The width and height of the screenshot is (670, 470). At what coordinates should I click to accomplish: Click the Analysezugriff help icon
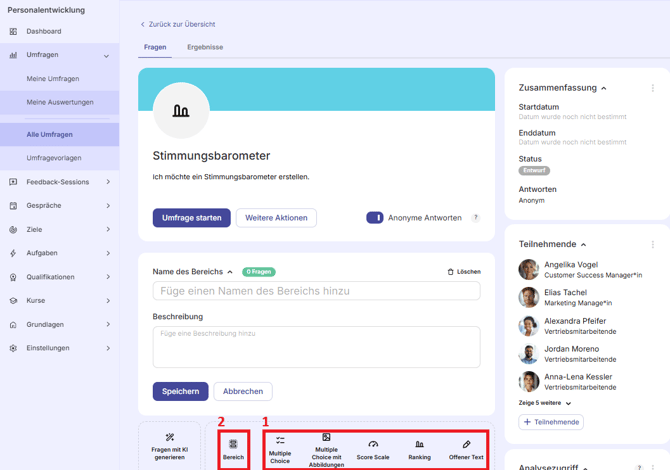coord(639,467)
